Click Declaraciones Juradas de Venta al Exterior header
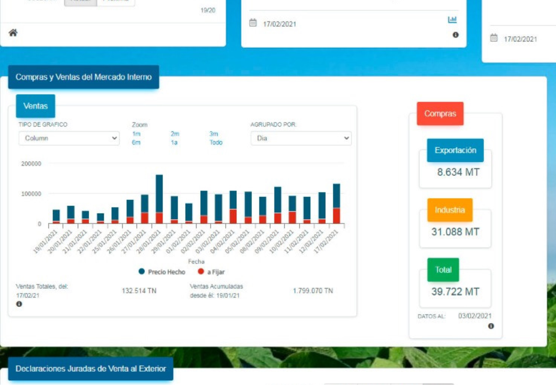This screenshot has width=556, height=392. click(90, 369)
